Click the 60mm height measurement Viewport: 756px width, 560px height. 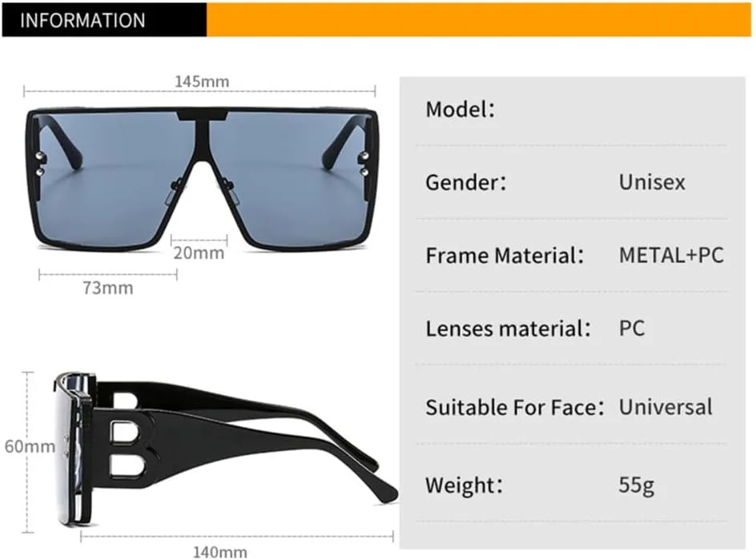click(x=29, y=446)
